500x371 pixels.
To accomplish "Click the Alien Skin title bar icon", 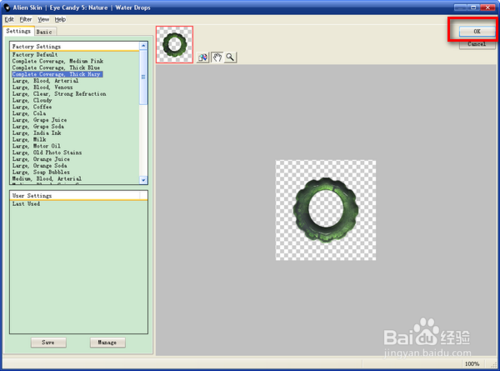I will point(7,7).
